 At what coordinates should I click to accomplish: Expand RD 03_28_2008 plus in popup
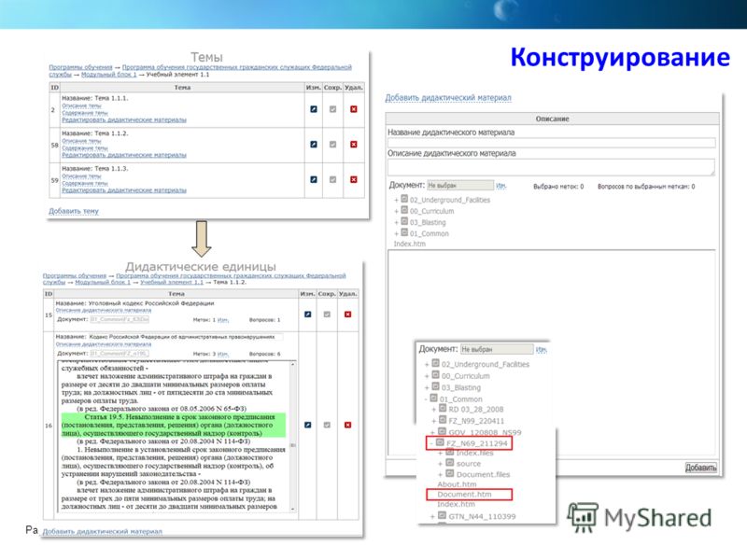pos(433,410)
